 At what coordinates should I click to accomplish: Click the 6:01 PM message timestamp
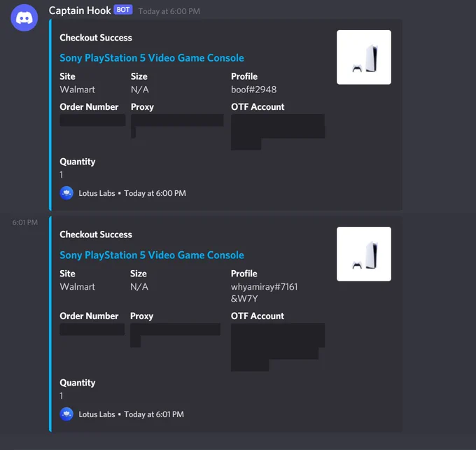25,222
